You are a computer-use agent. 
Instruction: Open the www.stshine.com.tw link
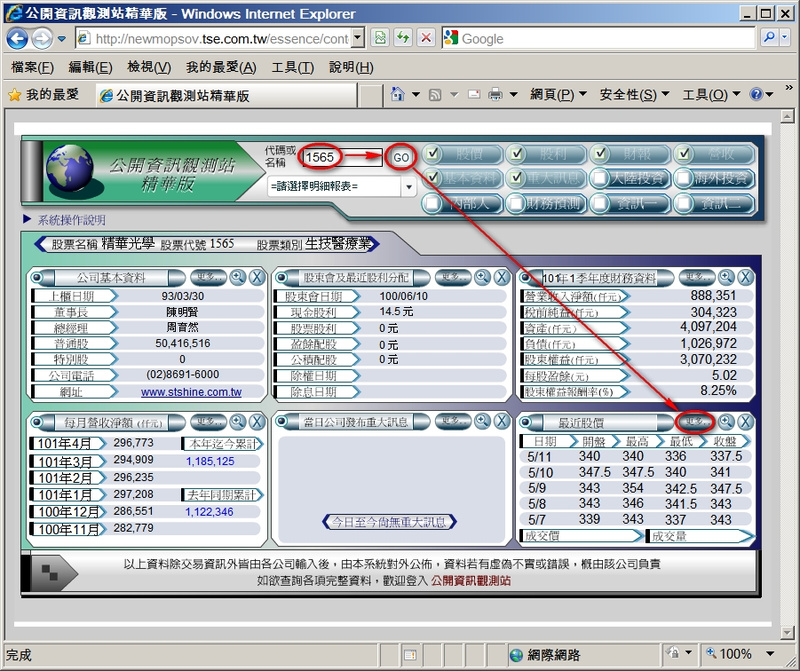tap(191, 392)
